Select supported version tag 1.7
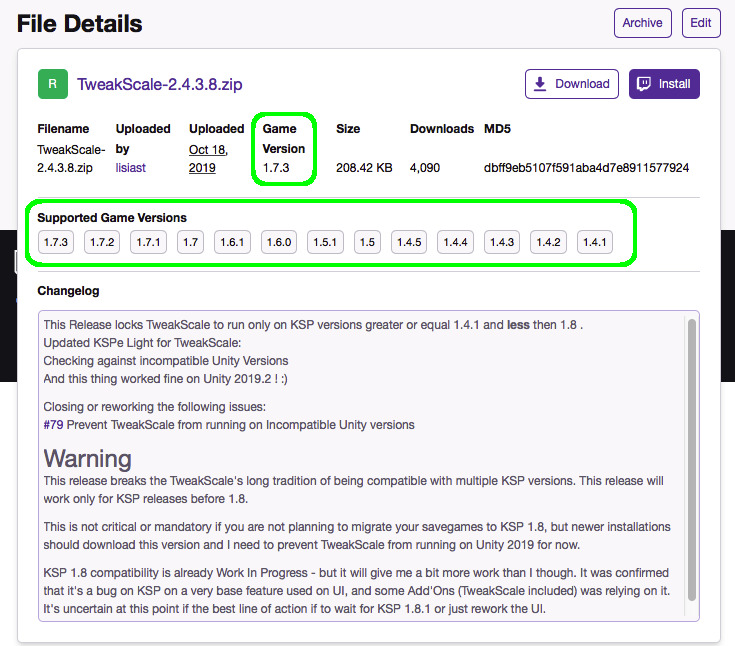Screen dimensions: 735x646 pos(190,242)
